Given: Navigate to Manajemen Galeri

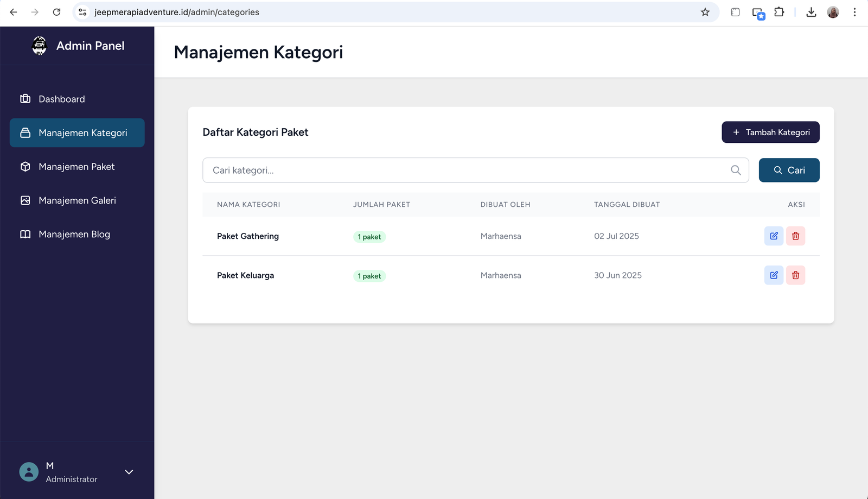Looking at the screenshot, I should [77, 200].
